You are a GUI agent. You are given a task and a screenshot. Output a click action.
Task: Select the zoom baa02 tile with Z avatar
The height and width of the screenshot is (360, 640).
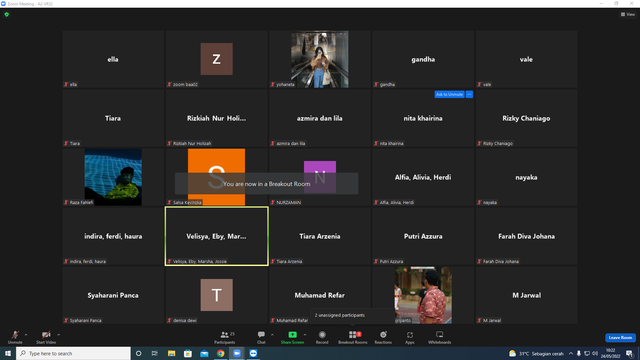[x=216, y=59]
